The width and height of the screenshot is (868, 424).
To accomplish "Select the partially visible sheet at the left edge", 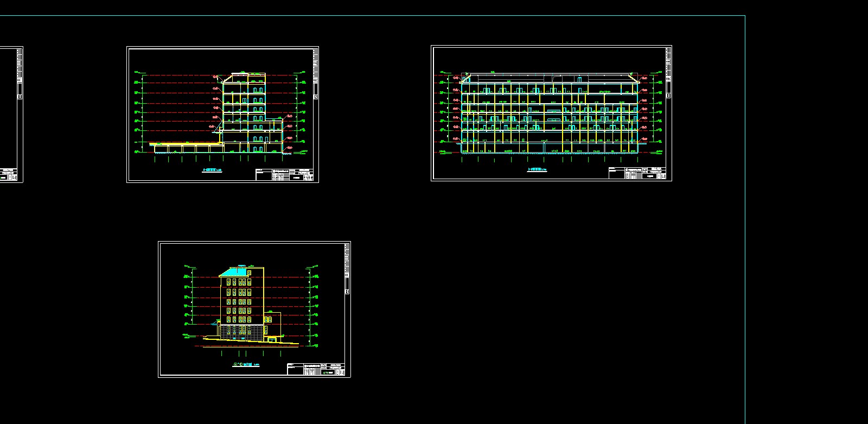I will click(x=11, y=115).
